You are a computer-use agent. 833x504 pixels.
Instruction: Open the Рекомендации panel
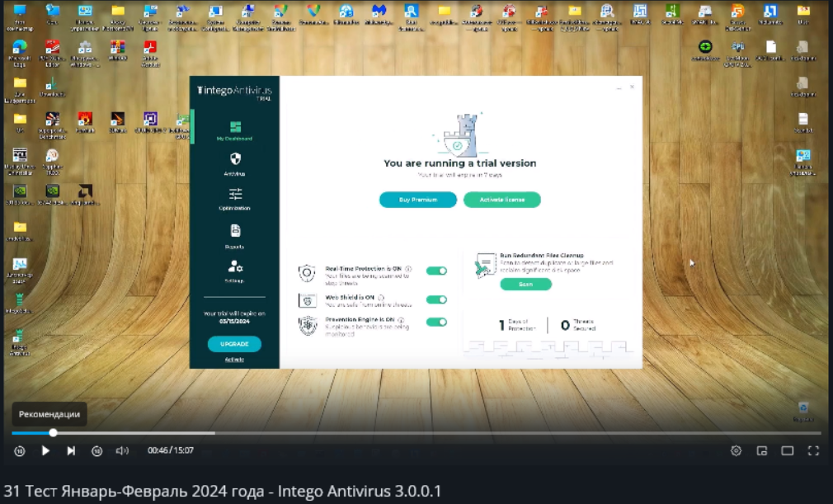click(49, 414)
